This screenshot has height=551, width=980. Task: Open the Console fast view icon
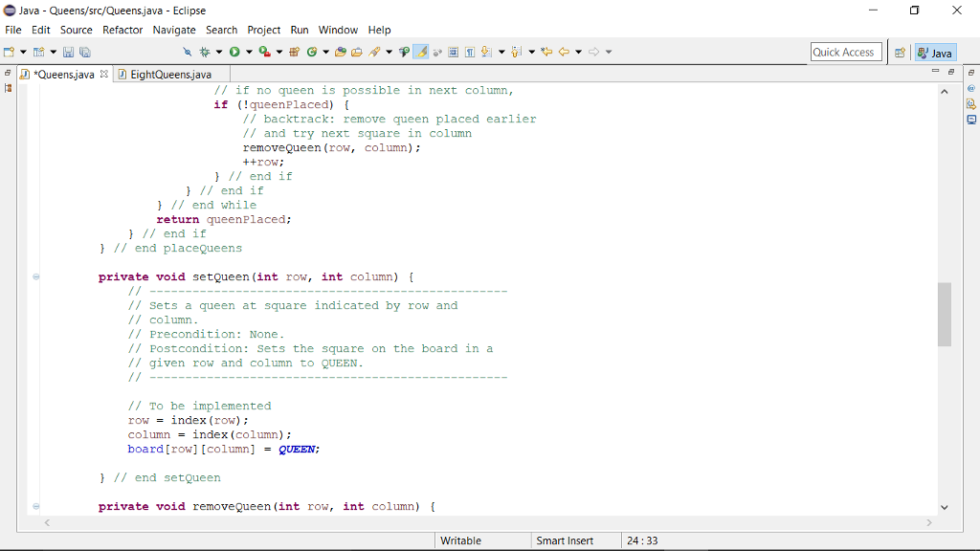pos(971,120)
